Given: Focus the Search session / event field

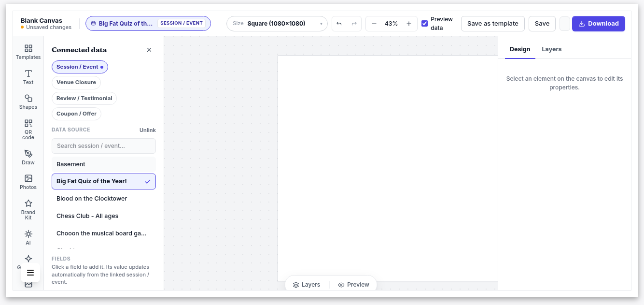Looking at the screenshot, I should [x=104, y=146].
